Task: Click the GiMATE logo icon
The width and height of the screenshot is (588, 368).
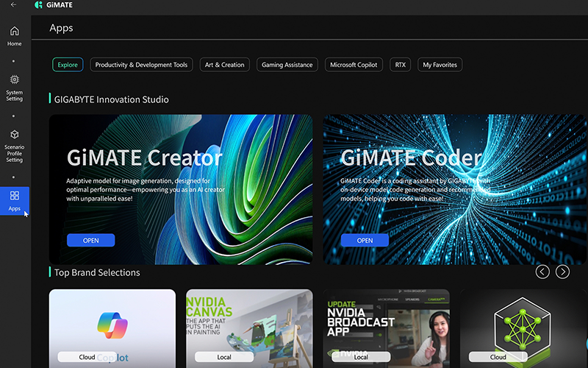Action: (39, 5)
